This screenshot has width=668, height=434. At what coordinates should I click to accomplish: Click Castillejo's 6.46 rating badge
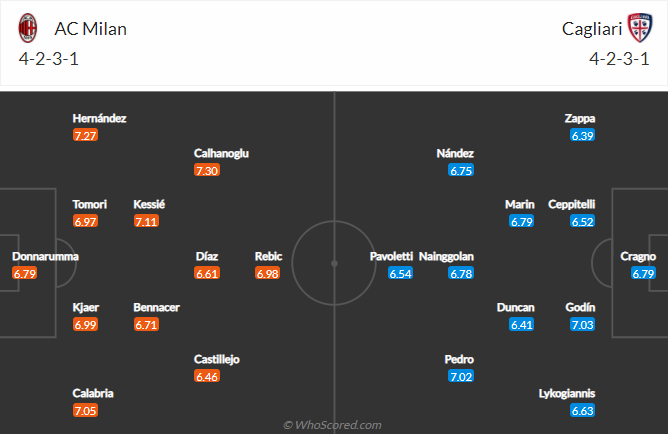click(x=207, y=376)
